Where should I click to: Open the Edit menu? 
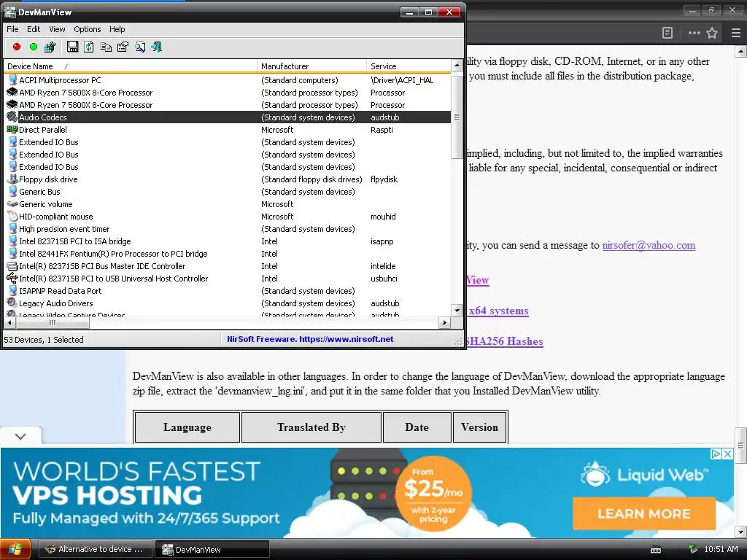coord(34,29)
